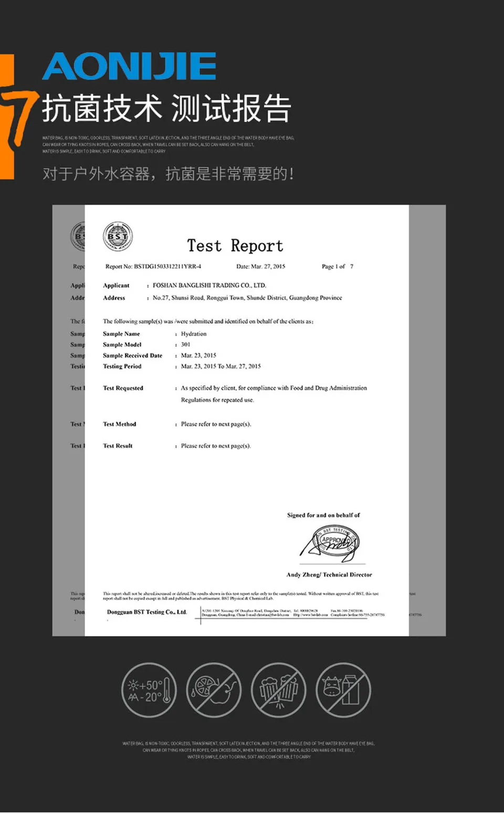The image size is (504, 813).
Task: Click 'FOSHAN BANGLISHI TRADING CO., LTD.' text
Action: coord(209,285)
